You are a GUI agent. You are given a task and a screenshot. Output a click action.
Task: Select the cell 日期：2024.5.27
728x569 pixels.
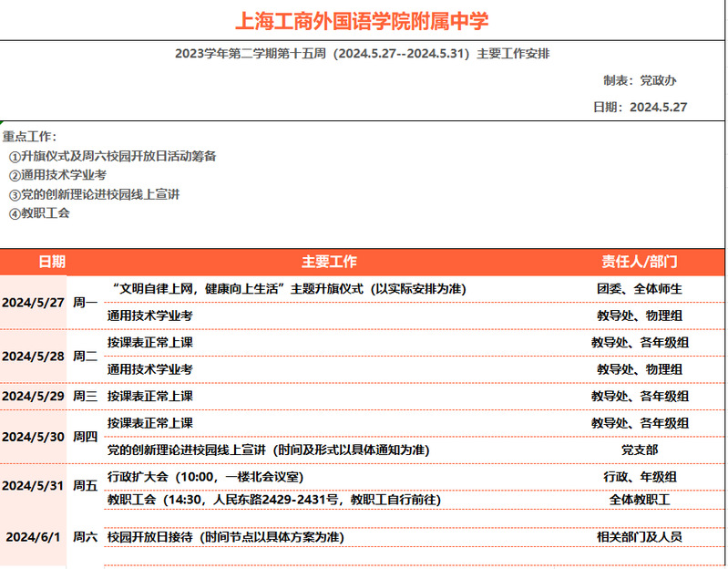click(x=640, y=108)
